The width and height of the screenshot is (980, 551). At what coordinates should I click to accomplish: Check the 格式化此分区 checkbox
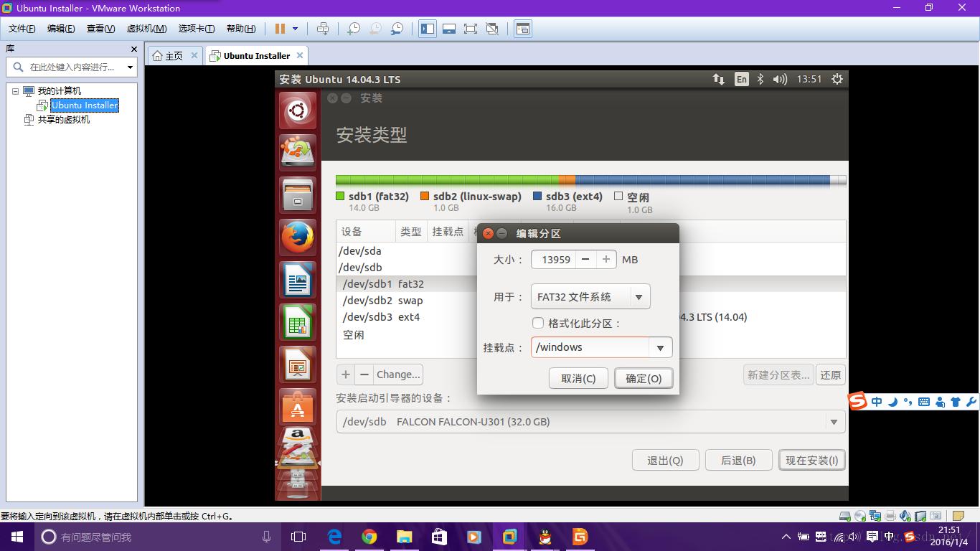point(538,323)
